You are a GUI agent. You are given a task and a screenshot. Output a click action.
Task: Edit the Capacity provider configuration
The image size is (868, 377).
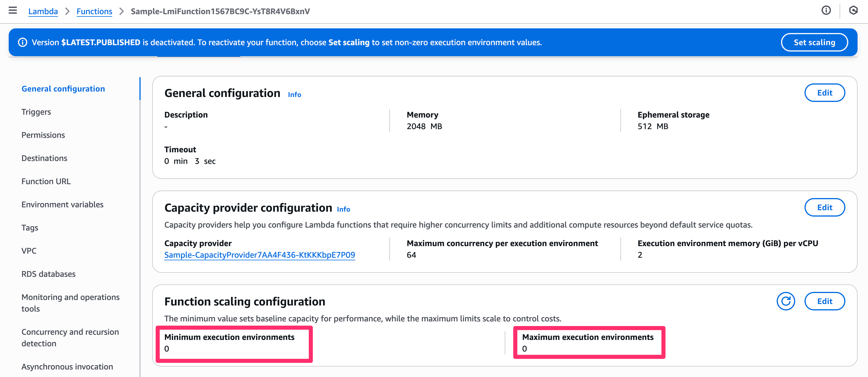(x=824, y=207)
